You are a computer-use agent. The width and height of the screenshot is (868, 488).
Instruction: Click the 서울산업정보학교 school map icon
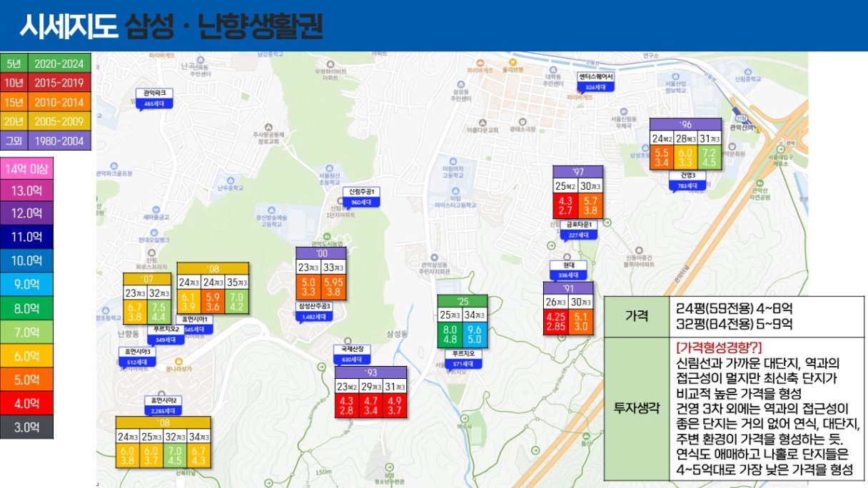pos(674,76)
